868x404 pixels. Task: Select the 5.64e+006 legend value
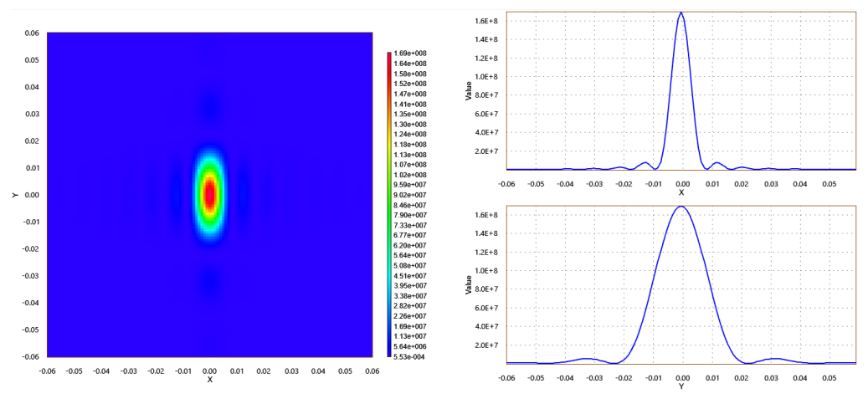click(x=409, y=346)
